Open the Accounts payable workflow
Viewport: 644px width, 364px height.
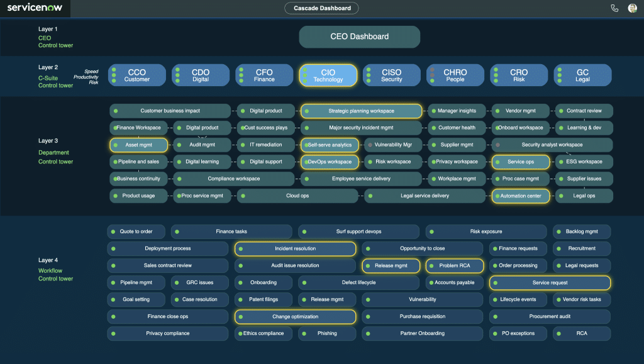point(454,283)
